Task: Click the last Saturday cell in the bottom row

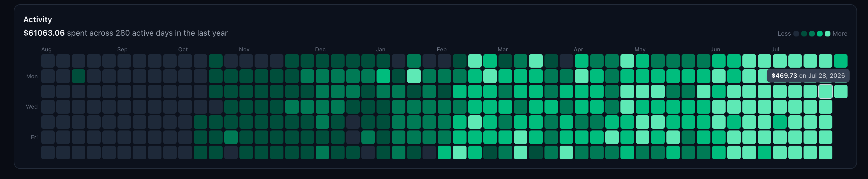Action: pyautogui.click(x=826, y=152)
